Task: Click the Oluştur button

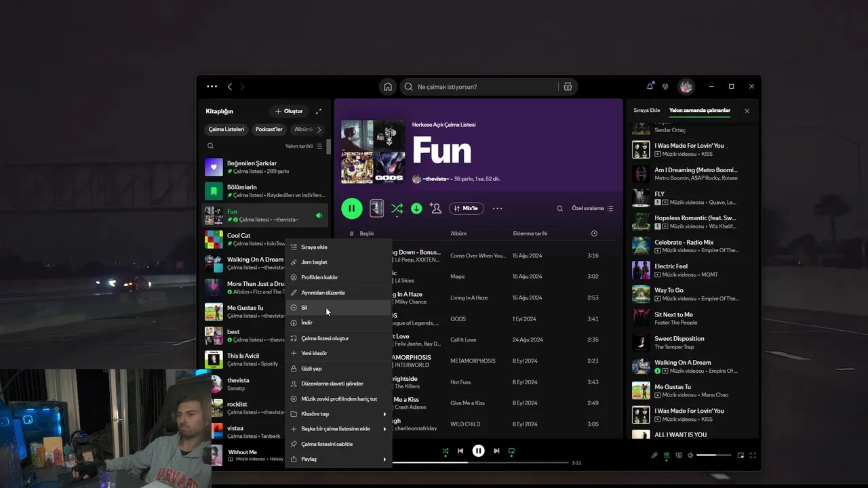Action: (289, 111)
